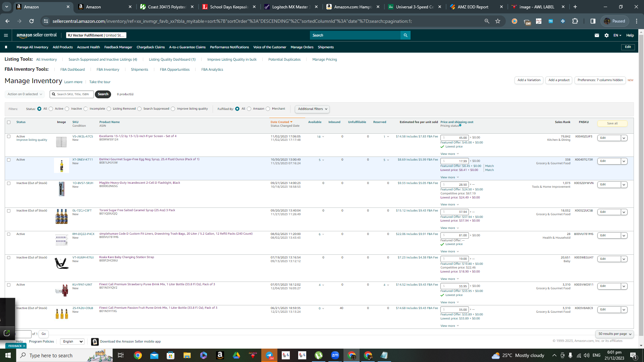Open the Additional filters dropdown
The width and height of the screenshot is (644, 362).
[312, 109]
